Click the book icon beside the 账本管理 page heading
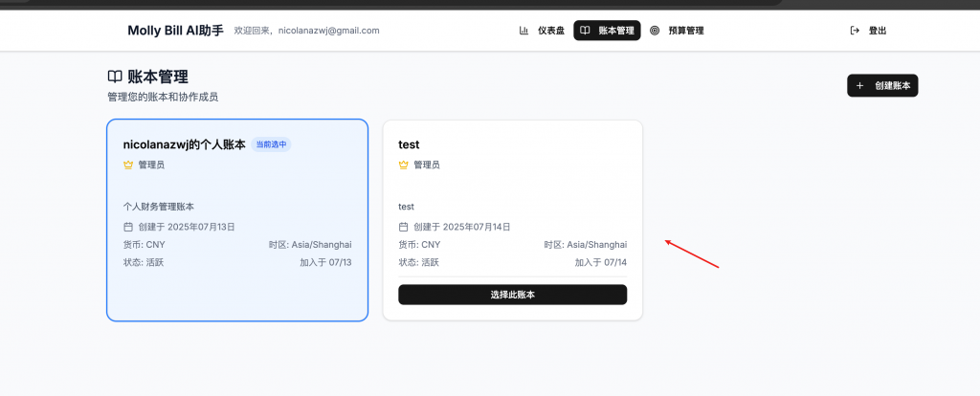 114,77
